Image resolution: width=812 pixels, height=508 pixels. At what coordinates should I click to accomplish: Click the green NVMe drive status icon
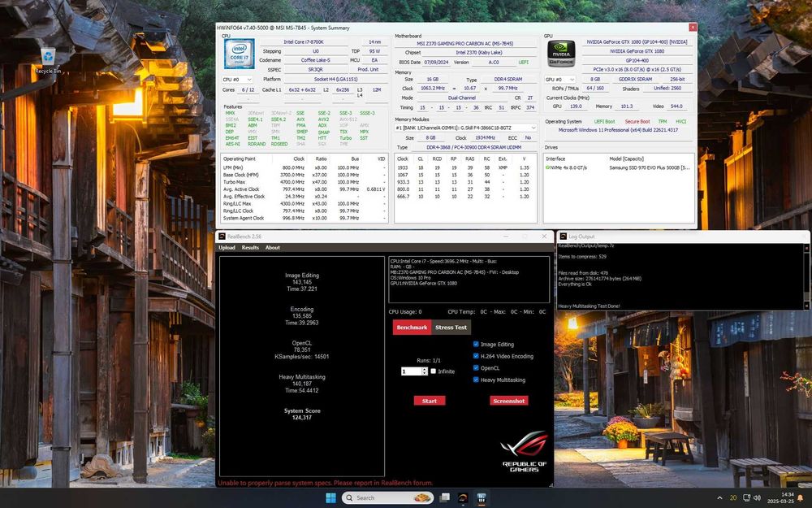(547, 168)
